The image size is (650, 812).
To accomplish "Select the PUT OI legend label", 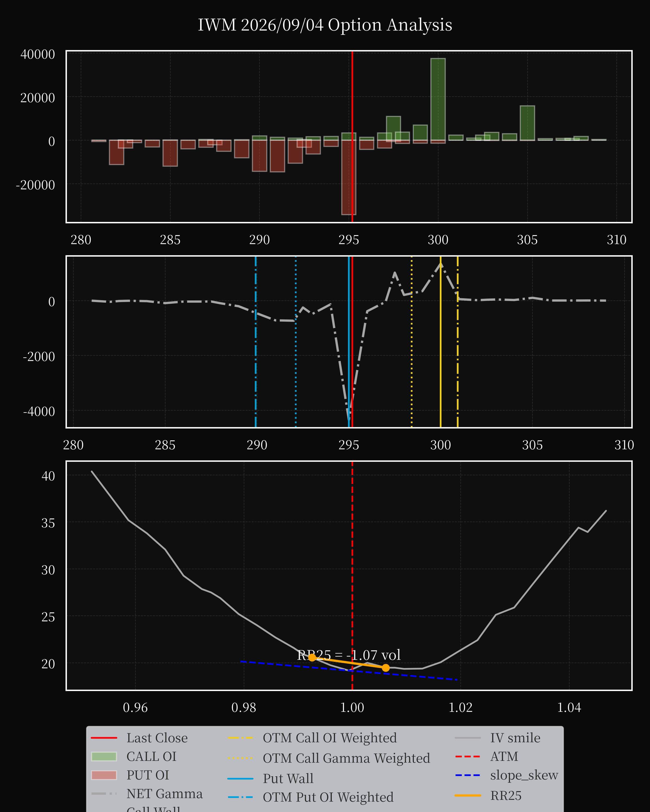I will [148, 775].
